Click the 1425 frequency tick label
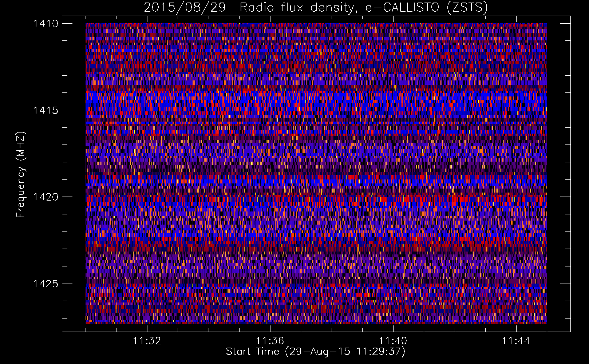The width and height of the screenshot is (589, 364). (x=46, y=284)
